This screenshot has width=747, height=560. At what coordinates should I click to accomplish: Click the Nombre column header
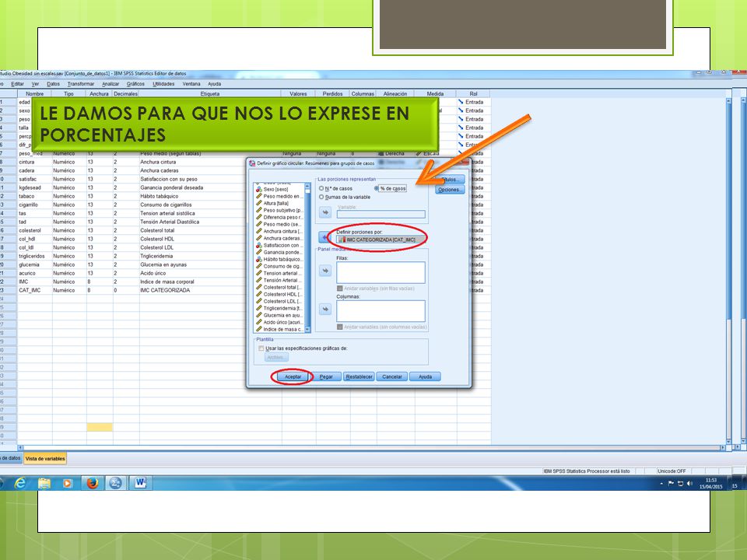point(34,94)
